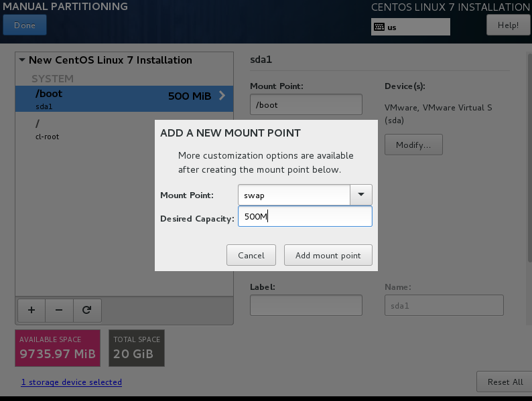The height and width of the screenshot is (401, 532).
Task: Click the SYSTEM section heading
Action: [x=52, y=78]
